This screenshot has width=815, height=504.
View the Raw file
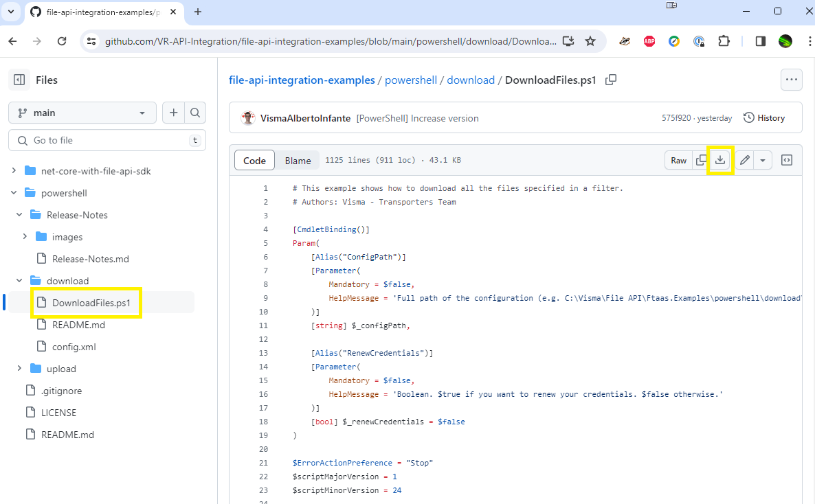[678, 160]
